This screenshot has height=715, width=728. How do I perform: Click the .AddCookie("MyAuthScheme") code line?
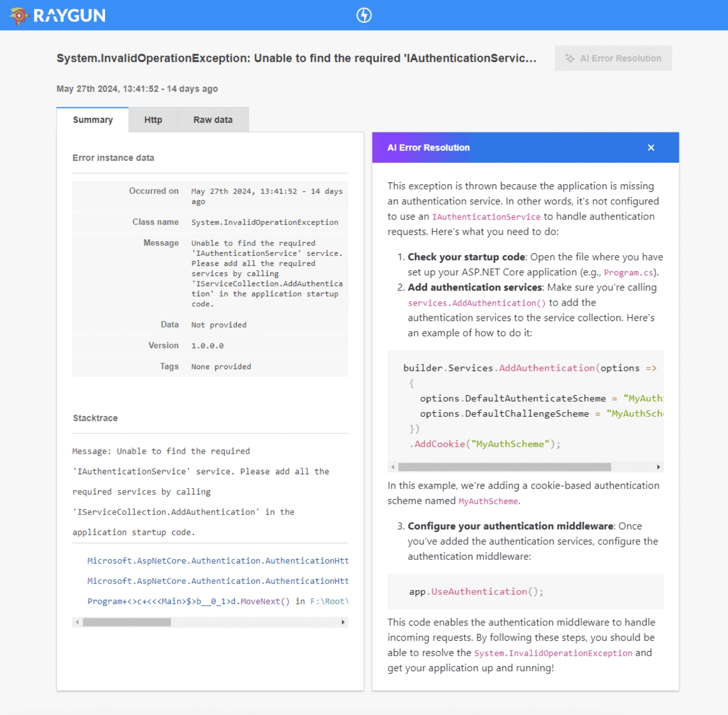(x=485, y=444)
